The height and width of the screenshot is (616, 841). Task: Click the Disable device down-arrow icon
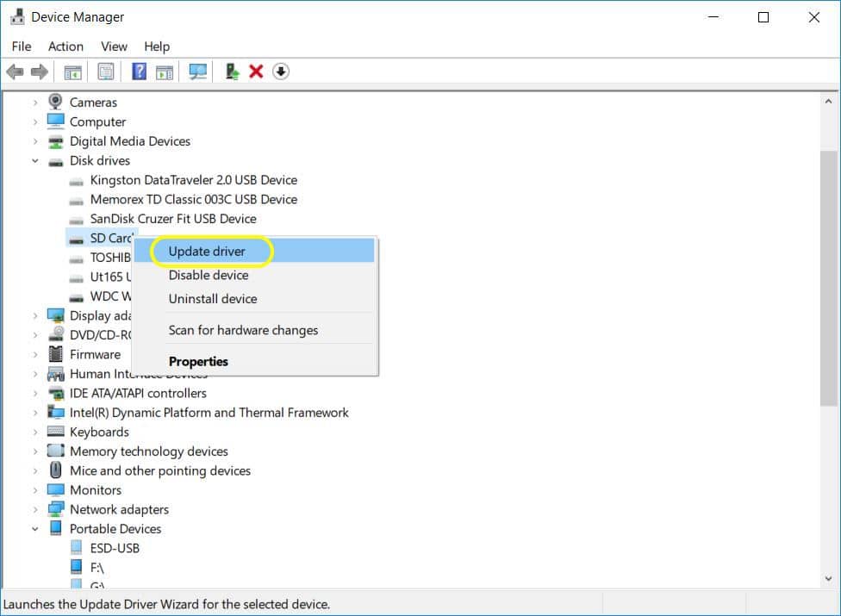click(281, 72)
